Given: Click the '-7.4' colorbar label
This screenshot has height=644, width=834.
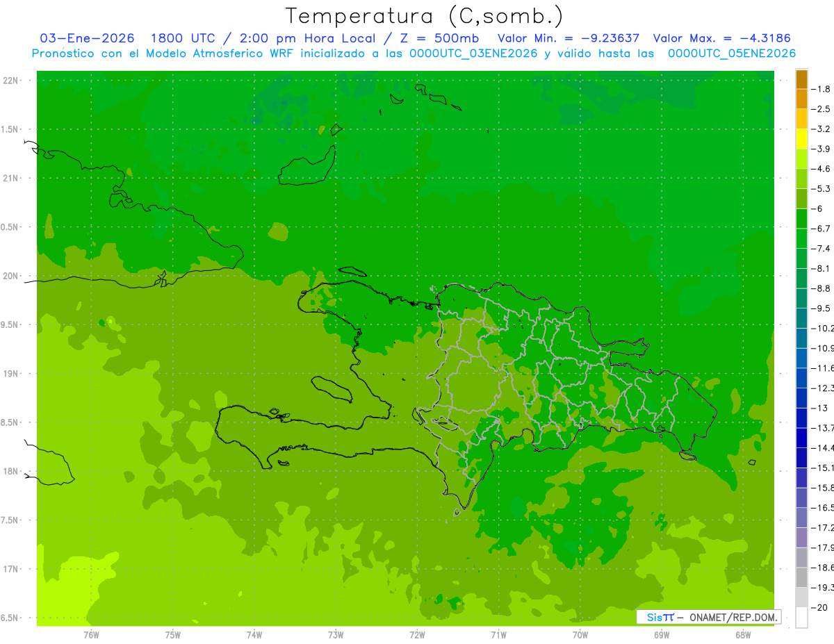Looking at the screenshot, I should (x=821, y=248).
